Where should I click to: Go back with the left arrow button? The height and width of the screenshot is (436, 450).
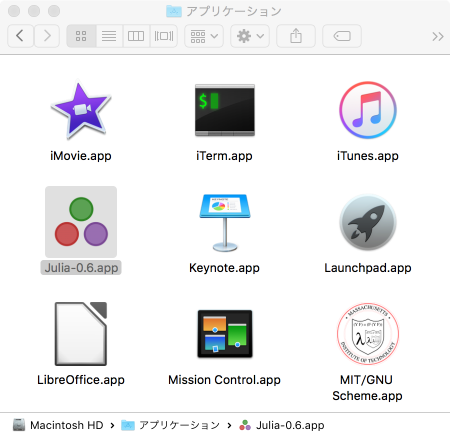point(20,36)
